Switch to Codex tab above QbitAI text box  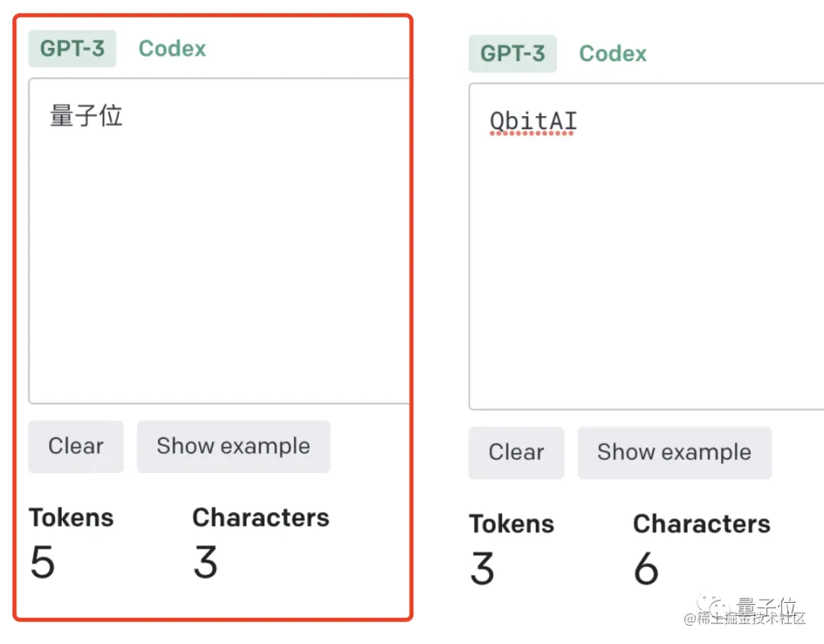(x=613, y=53)
